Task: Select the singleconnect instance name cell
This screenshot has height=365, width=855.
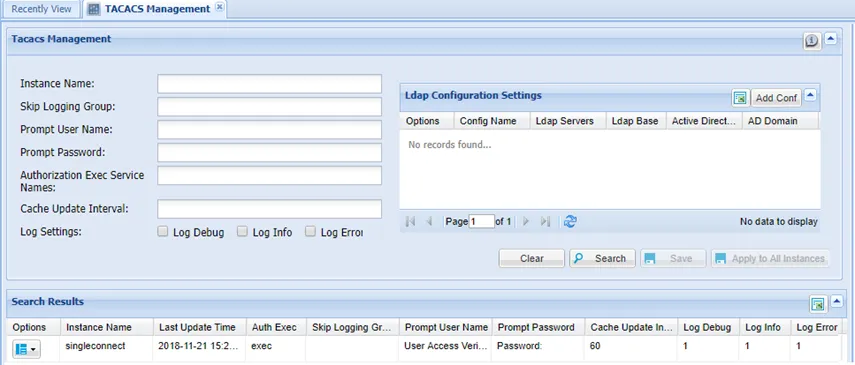Action: [x=106, y=346]
